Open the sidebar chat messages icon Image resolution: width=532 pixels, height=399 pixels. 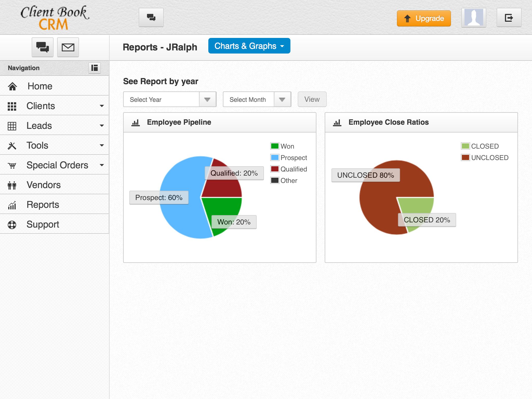click(43, 47)
